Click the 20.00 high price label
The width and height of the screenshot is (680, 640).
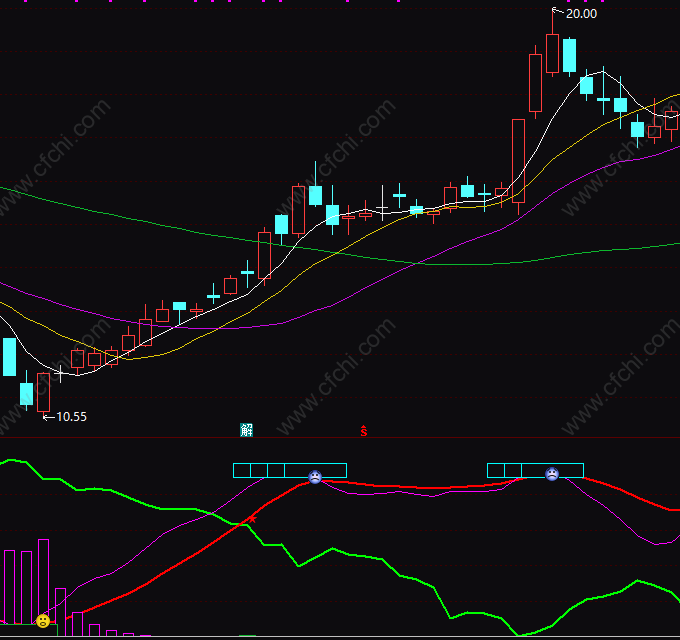(581, 14)
